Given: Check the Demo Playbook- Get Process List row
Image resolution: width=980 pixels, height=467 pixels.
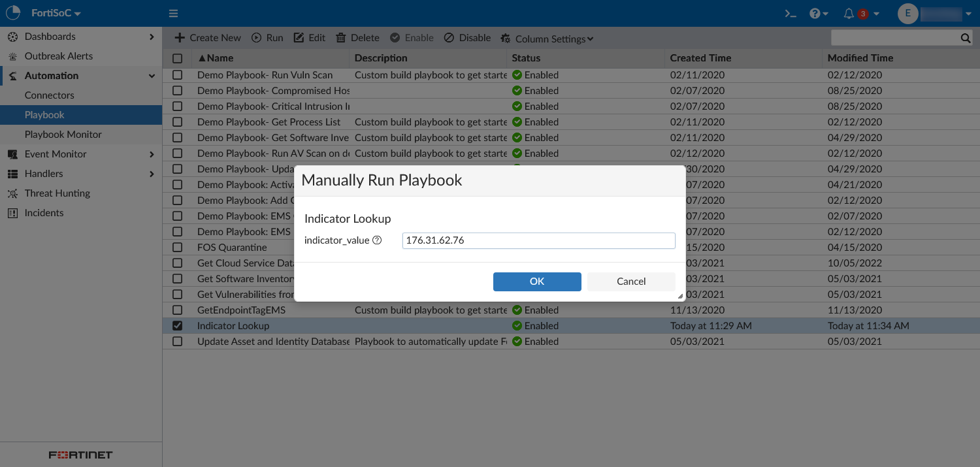Looking at the screenshot, I should pos(178,122).
